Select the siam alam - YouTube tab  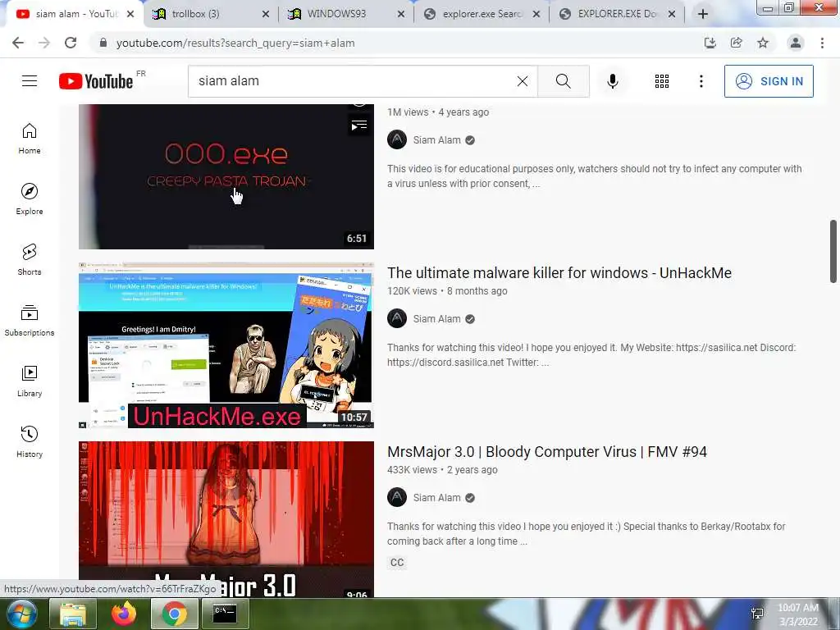coord(75,14)
